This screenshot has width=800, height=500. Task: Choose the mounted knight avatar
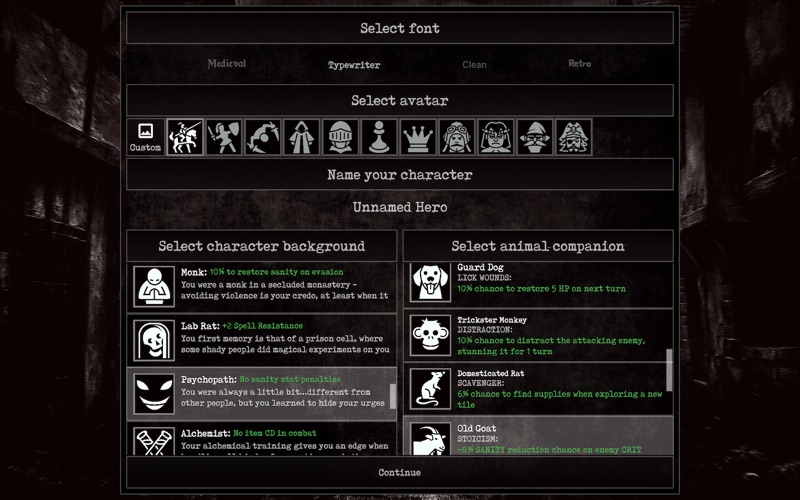pyautogui.click(x=185, y=137)
